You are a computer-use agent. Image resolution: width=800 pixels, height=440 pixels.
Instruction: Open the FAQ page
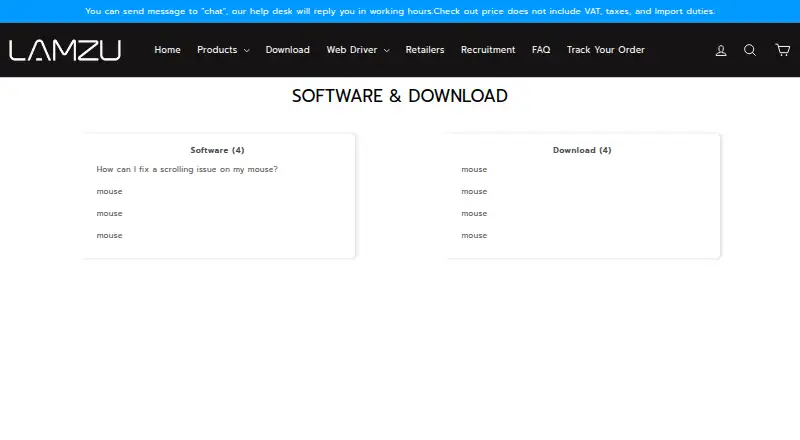(x=541, y=50)
